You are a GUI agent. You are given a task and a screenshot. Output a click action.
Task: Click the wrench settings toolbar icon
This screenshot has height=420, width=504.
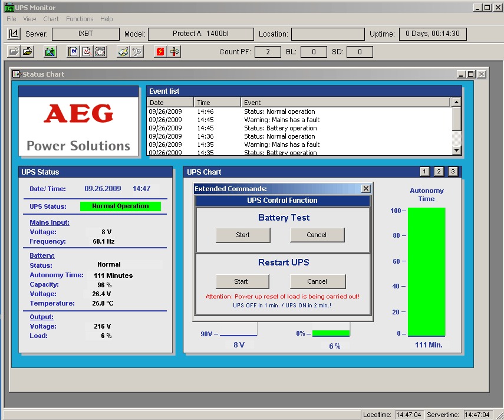[x=137, y=52]
